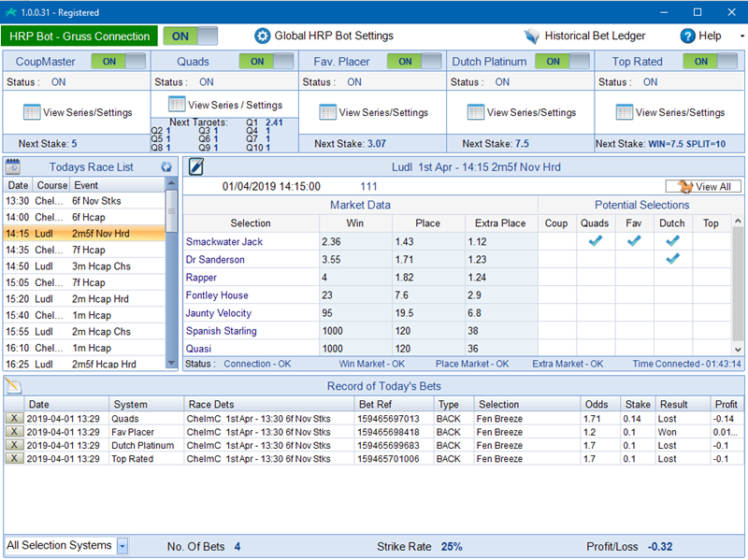
Task: Toggle the Dutch Platinum ON switch
Action: pyautogui.click(x=562, y=62)
